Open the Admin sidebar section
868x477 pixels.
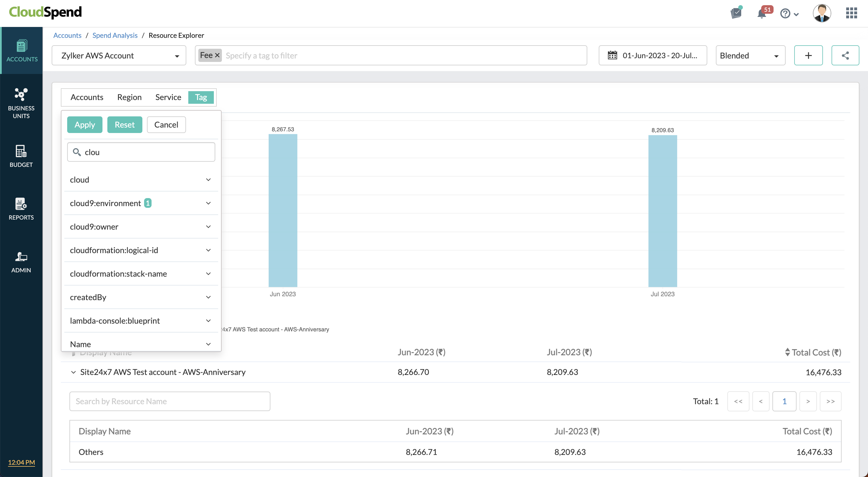coord(21,262)
